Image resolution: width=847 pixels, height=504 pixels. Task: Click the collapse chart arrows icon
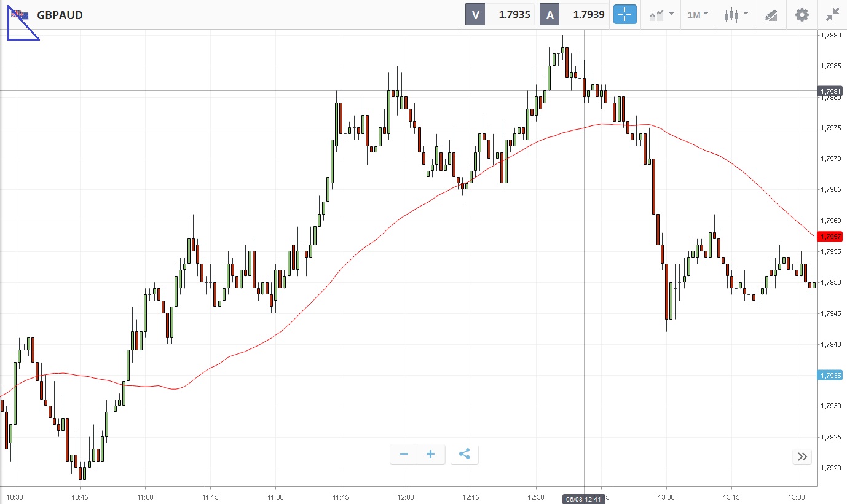pyautogui.click(x=833, y=15)
